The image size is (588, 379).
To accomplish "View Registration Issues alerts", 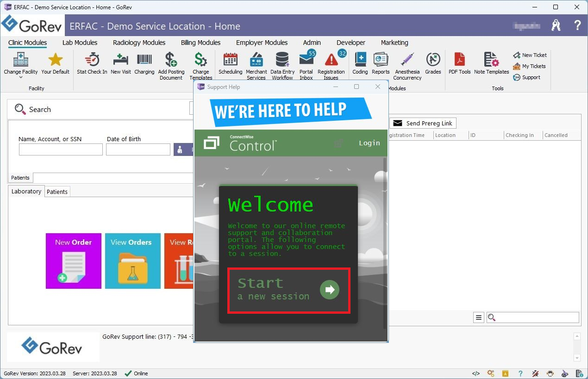I will point(331,66).
